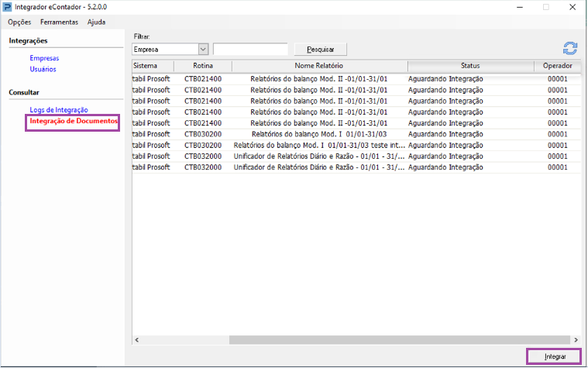This screenshot has width=588, height=368.
Task: Click the Rotina column header
Action: point(203,66)
